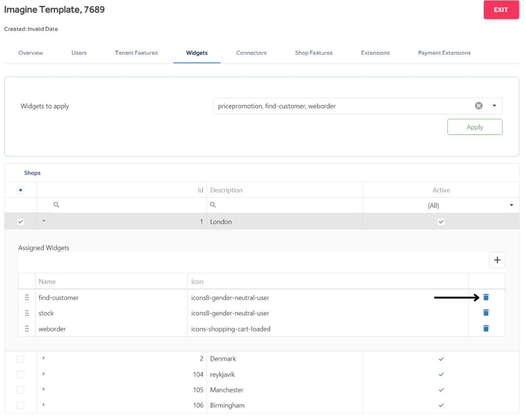This screenshot has height=420, width=526.
Task: Click the Description filter input field
Action: 285,205
